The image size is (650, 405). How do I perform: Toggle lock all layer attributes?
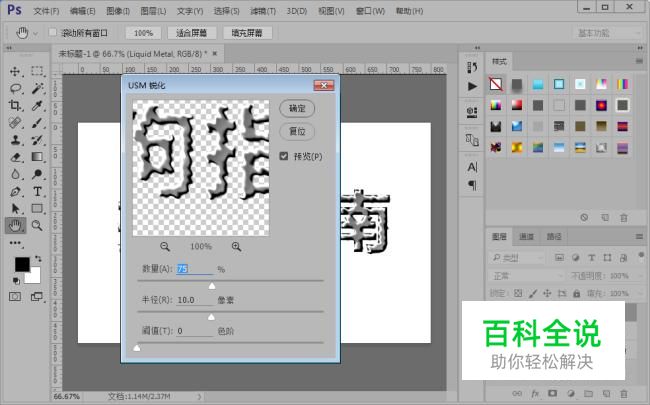577,293
